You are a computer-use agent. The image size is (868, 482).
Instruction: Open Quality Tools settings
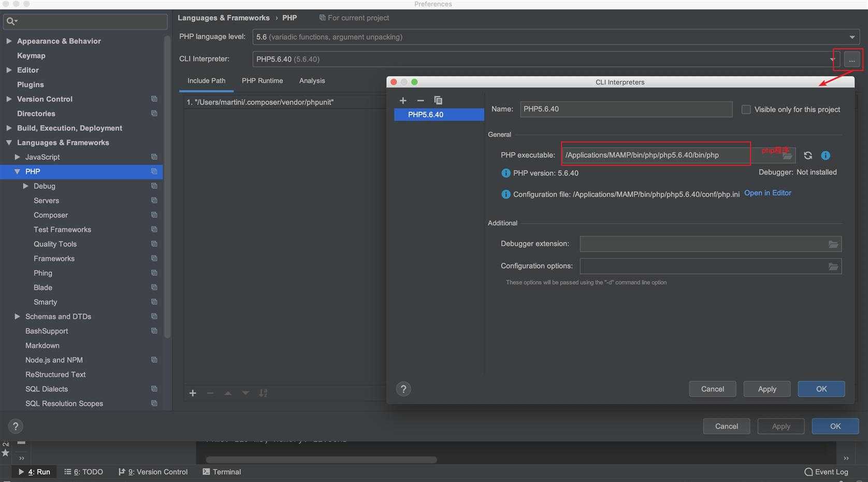(55, 244)
